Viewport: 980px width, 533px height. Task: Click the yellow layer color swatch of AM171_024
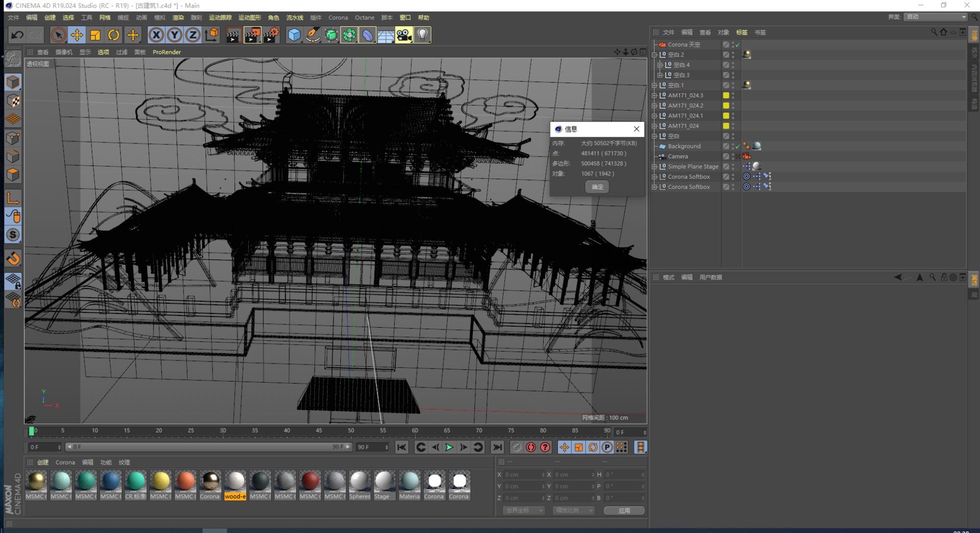click(x=726, y=126)
